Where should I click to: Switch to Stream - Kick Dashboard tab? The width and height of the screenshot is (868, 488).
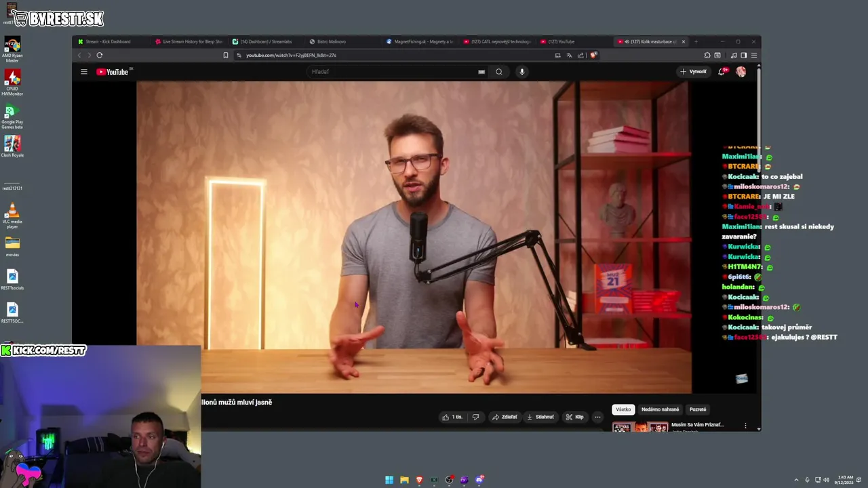click(108, 41)
